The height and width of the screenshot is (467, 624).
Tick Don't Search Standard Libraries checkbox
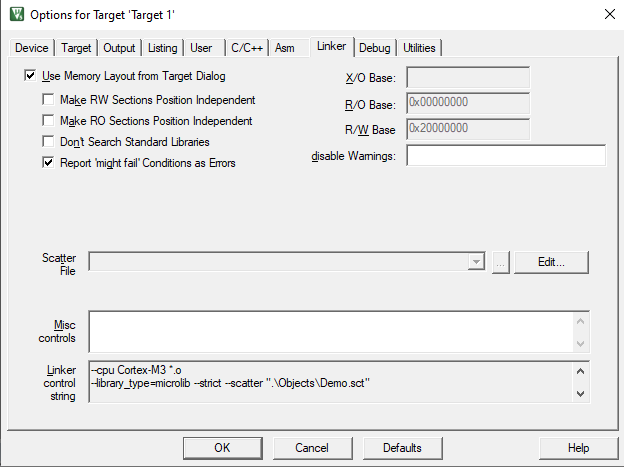[48, 141]
